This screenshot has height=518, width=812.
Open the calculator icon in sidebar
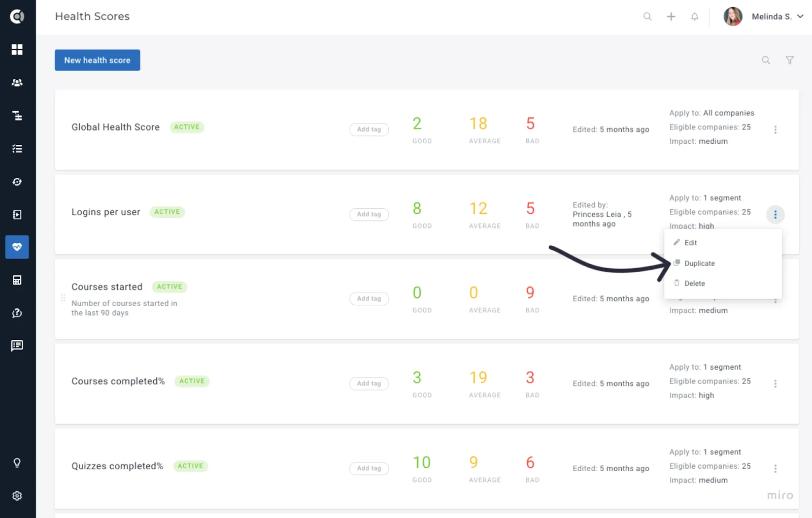[x=17, y=280]
